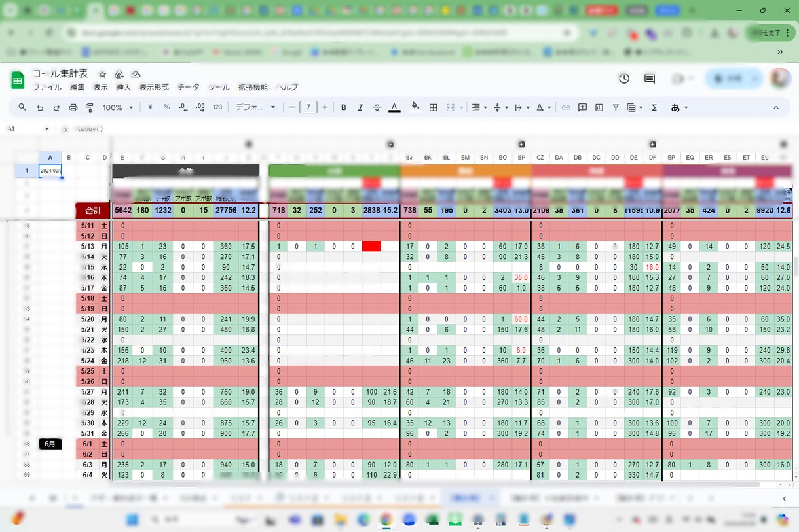Screen dimensions: 799x532
Task: Open the 表示形式 menu
Action: [x=154, y=87]
